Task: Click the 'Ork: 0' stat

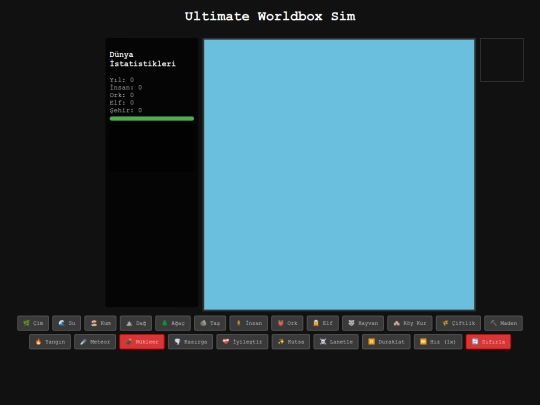Action: click(x=122, y=95)
